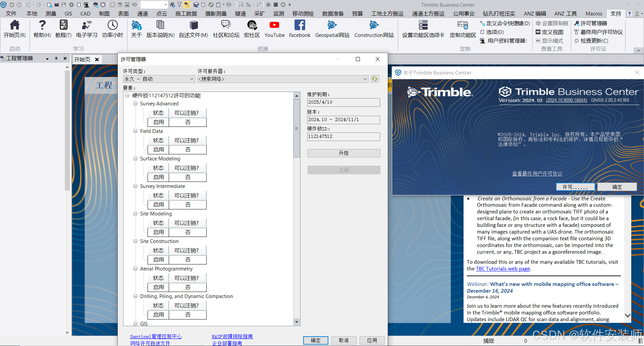Image resolution: width=644 pixels, height=346 pixels.
Task: View End User License Agreement link in About
Action: [x=537, y=174]
